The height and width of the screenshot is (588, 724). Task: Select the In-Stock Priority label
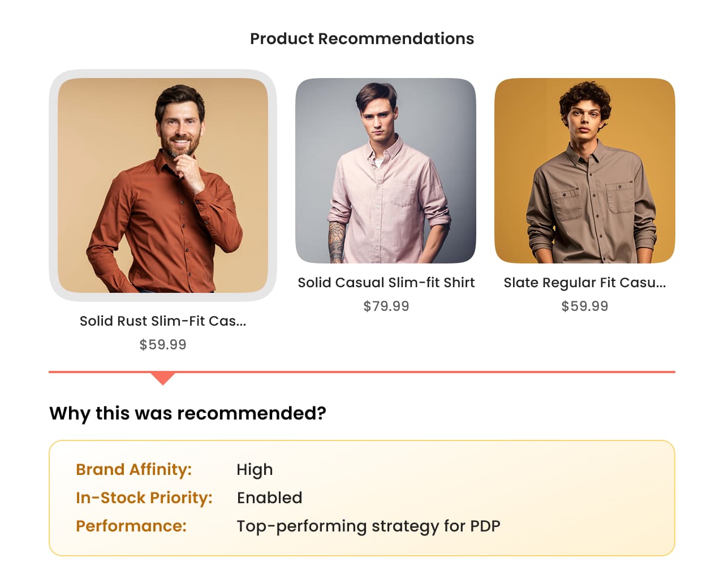pos(144,498)
